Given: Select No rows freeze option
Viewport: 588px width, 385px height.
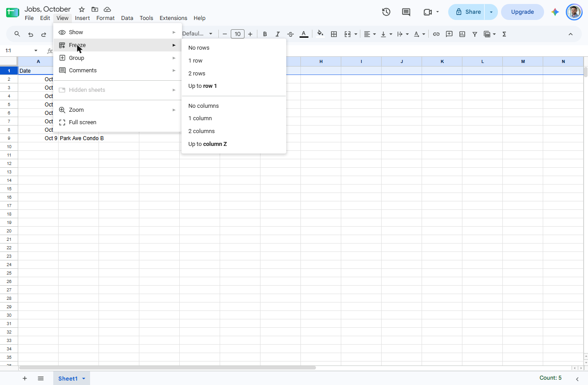Looking at the screenshot, I should tap(234, 48).
